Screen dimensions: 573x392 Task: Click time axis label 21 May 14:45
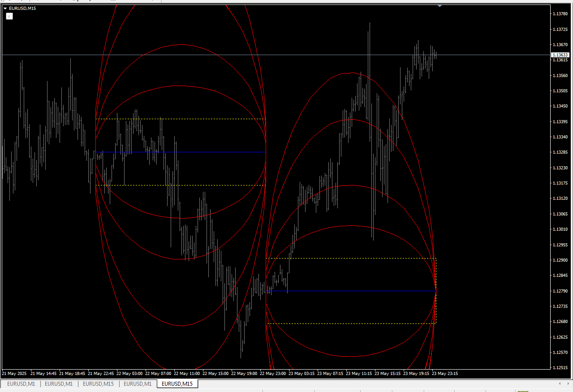(x=43, y=373)
